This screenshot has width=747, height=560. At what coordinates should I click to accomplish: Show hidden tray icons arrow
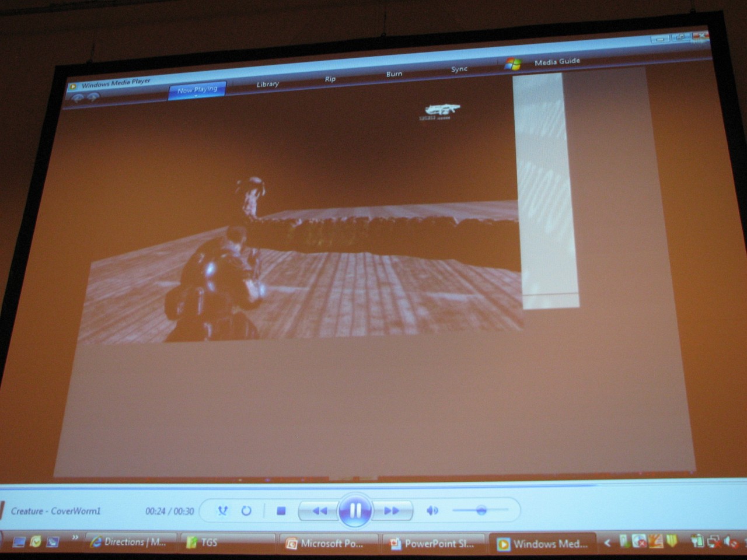tap(607, 542)
